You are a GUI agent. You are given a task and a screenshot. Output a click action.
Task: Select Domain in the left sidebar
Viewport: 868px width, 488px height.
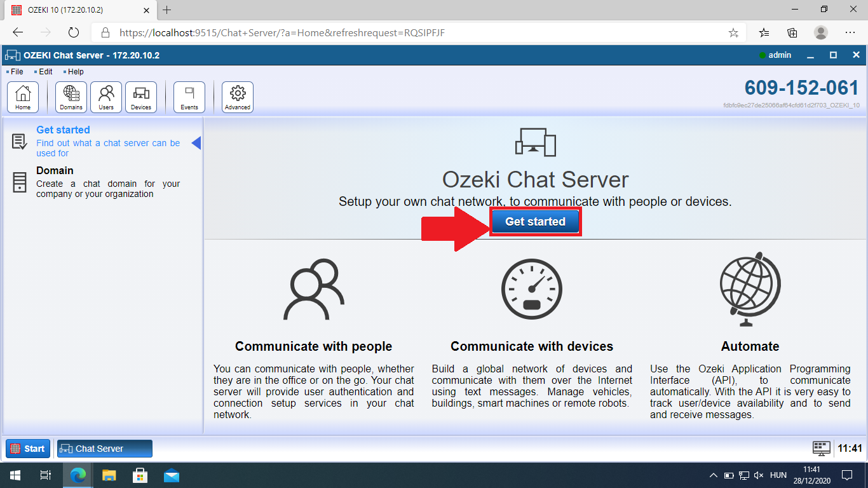55,171
